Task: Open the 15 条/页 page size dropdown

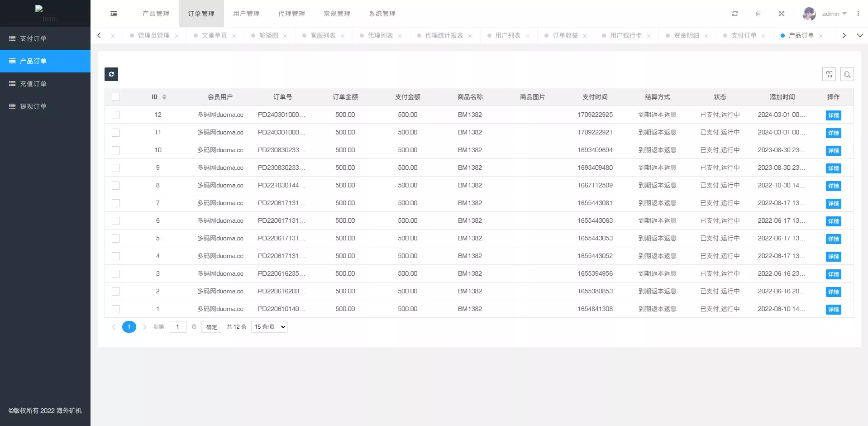Action: [x=270, y=327]
